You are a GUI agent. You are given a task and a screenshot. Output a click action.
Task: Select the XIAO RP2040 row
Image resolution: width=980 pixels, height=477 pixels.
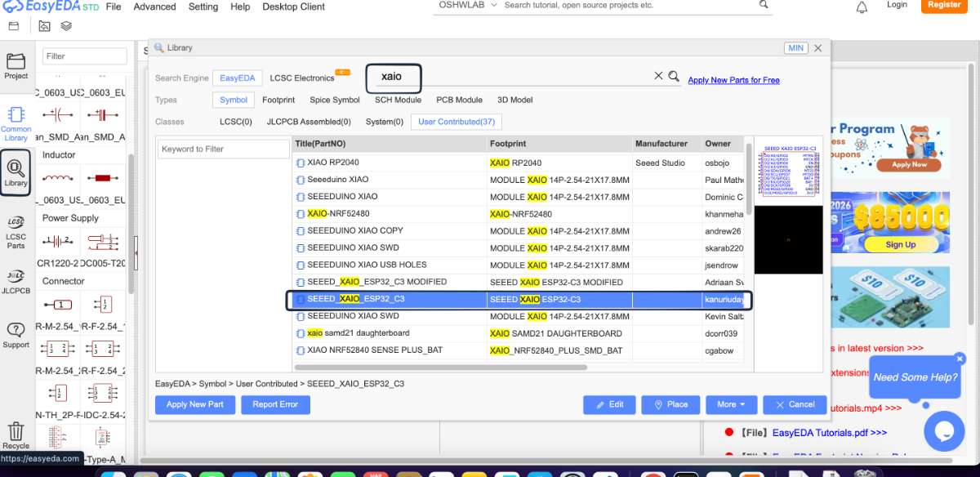[x=519, y=163]
